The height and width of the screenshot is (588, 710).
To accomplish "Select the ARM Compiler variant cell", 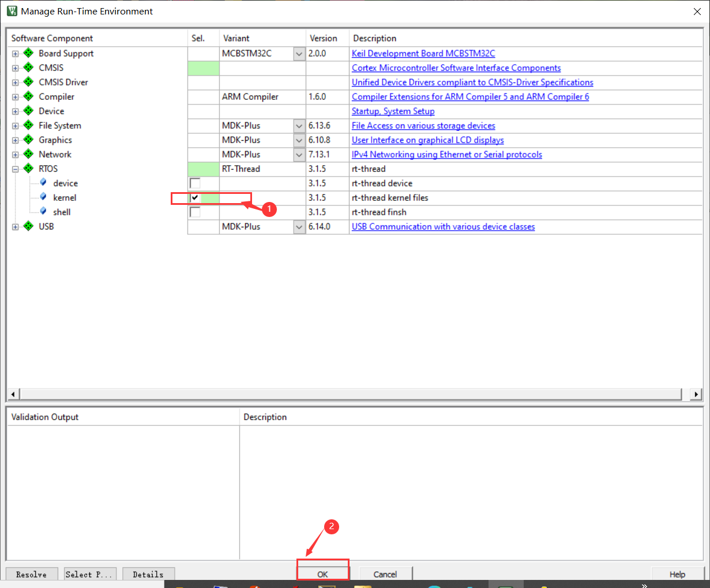I will coord(262,96).
